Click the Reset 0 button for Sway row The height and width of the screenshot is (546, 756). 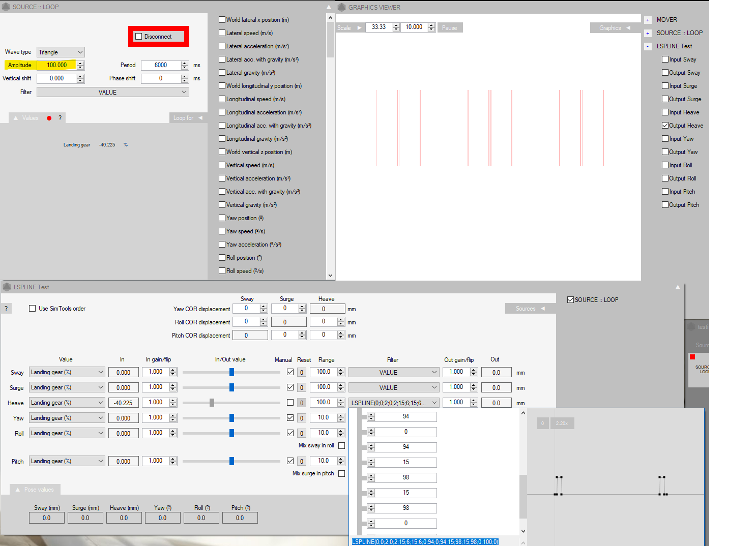(302, 372)
